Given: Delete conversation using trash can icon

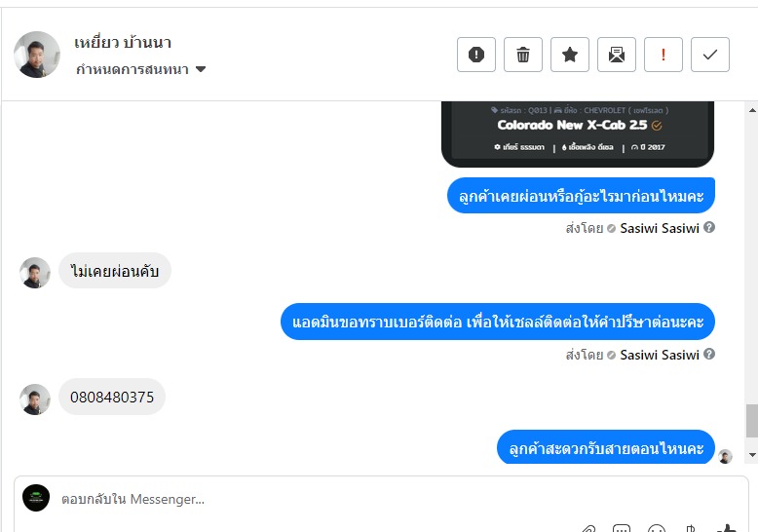Looking at the screenshot, I should tap(523, 55).
